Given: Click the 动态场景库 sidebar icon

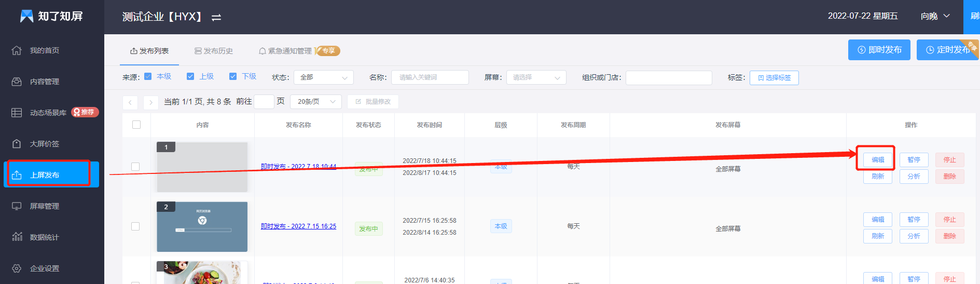Looking at the screenshot, I should [x=17, y=113].
